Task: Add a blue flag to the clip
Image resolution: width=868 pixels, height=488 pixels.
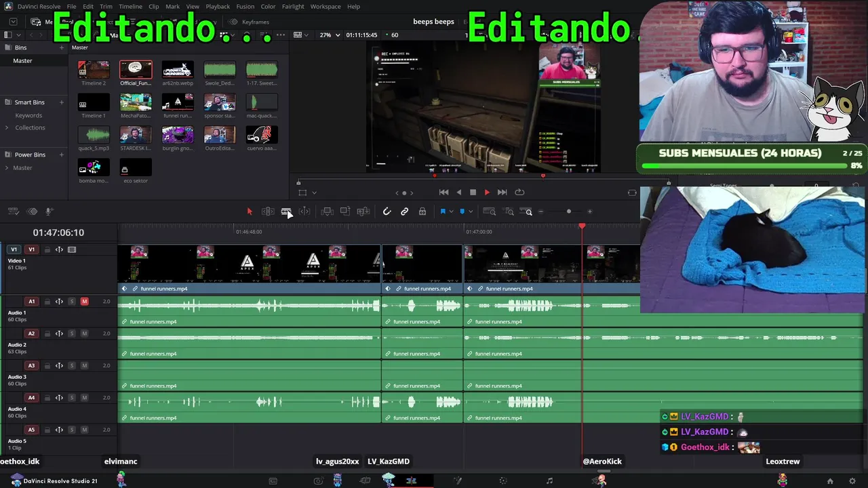Action: point(443,211)
